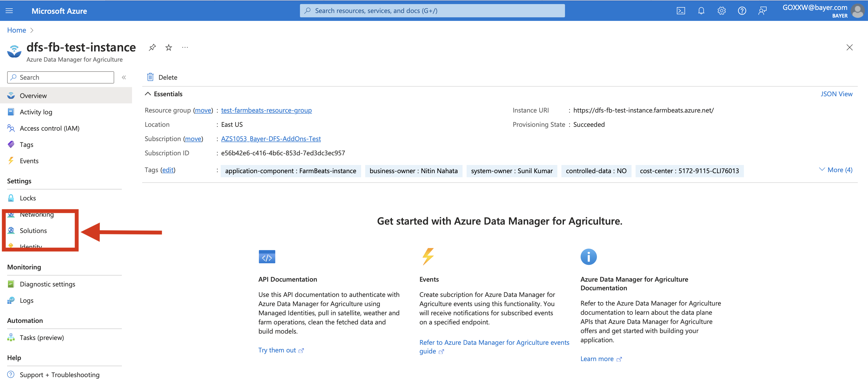Expand More (4) tags
The height and width of the screenshot is (384, 868).
(x=836, y=170)
